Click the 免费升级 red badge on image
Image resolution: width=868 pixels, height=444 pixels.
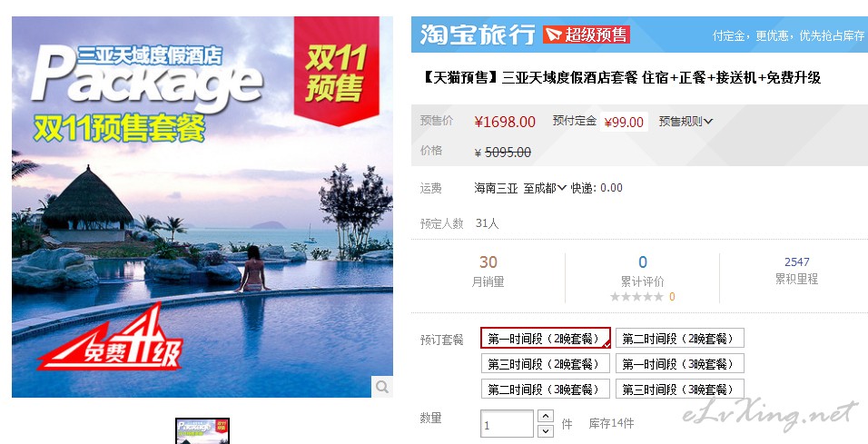pos(110,339)
